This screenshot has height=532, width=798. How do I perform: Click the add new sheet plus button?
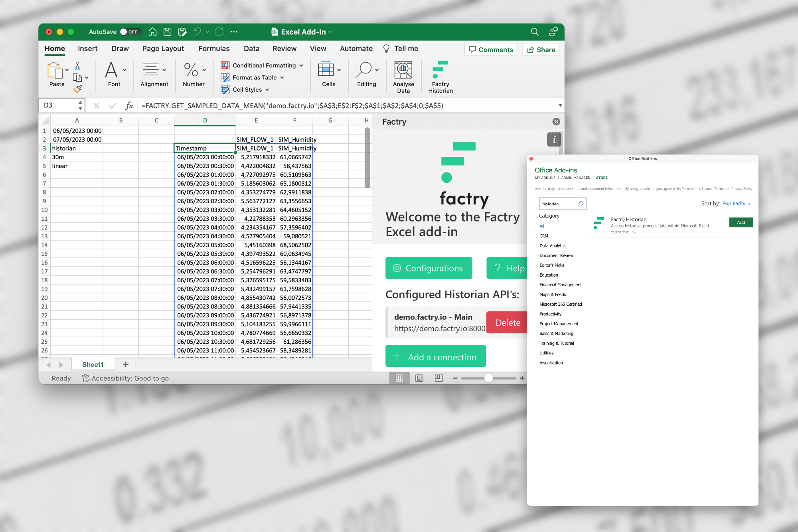coord(126,364)
